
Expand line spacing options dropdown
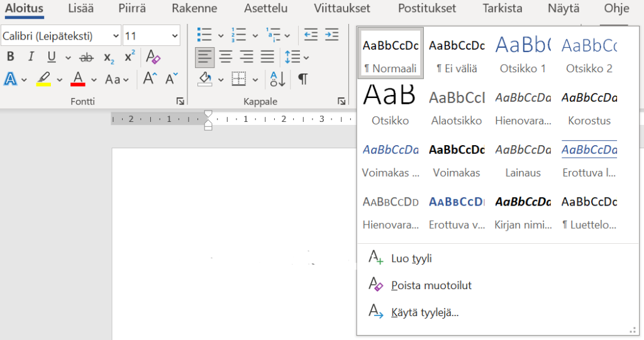pos(306,57)
